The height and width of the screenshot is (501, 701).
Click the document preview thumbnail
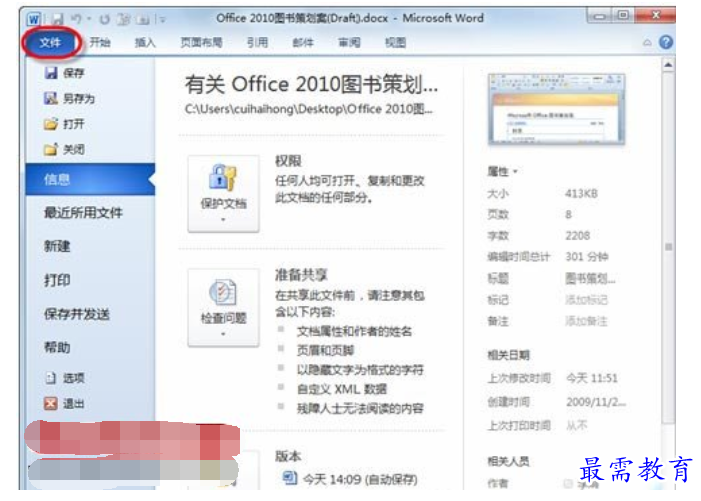(x=556, y=109)
